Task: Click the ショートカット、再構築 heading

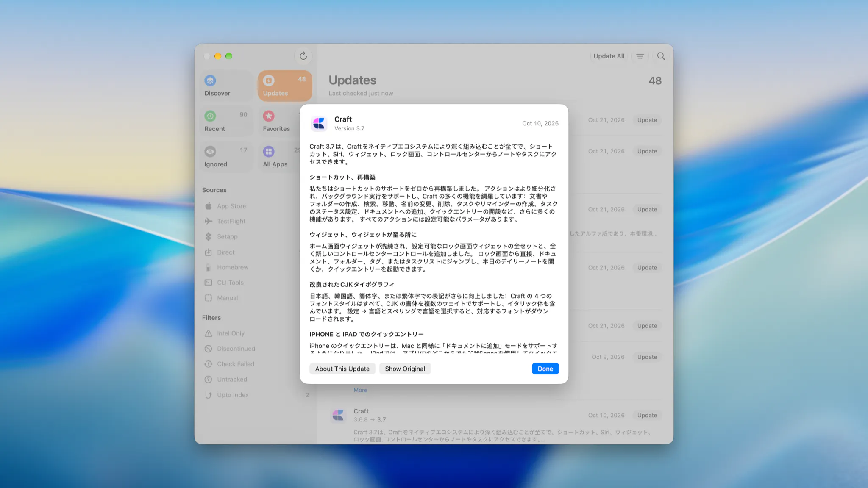Action: [x=342, y=177]
